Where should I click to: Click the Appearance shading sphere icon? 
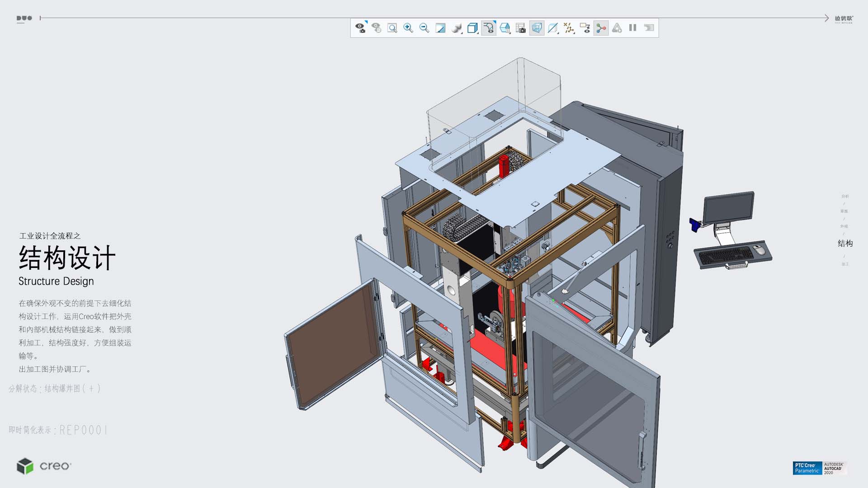[x=457, y=28]
